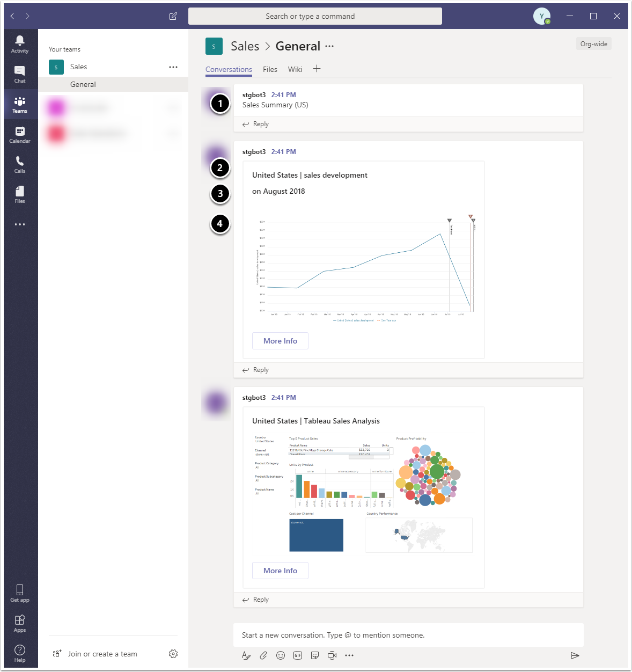Screen dimensions: 632x672
Task: Open Tableau Sales Analysis dashboard thumbnail
Action: (364, 494)
